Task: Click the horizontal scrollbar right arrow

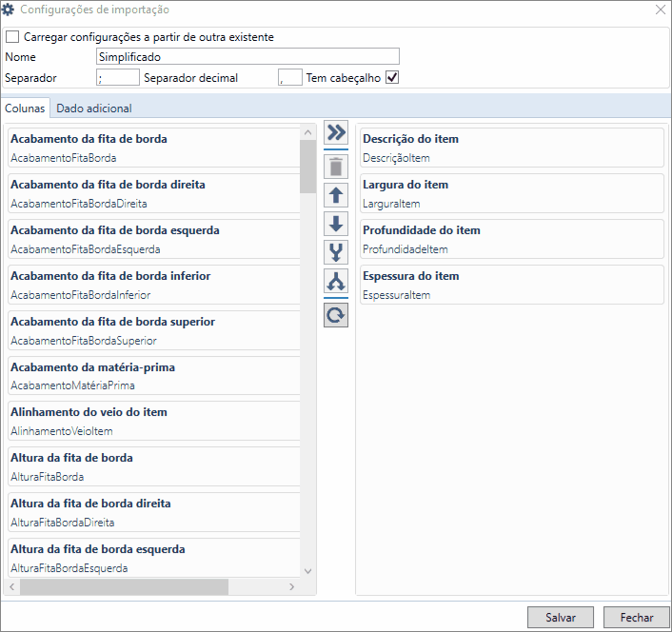Action: [292, 587]
